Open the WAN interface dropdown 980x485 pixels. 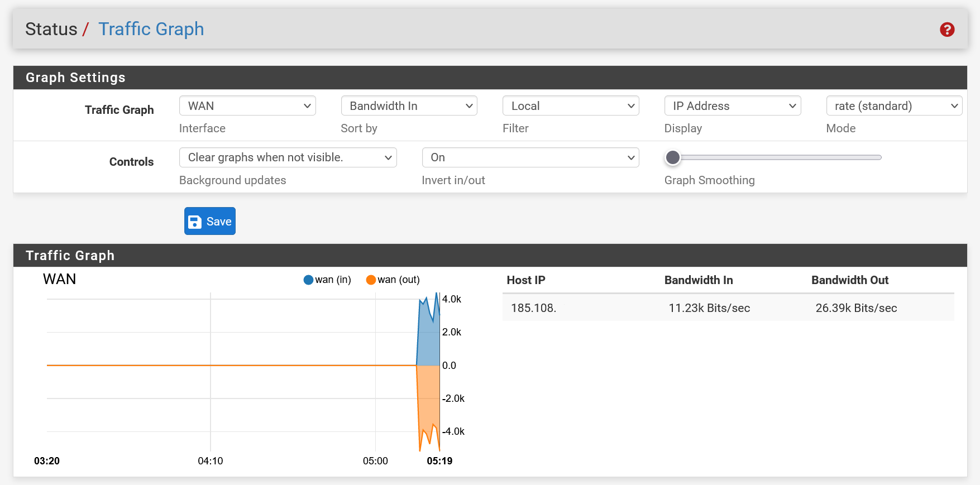point(247,106)
